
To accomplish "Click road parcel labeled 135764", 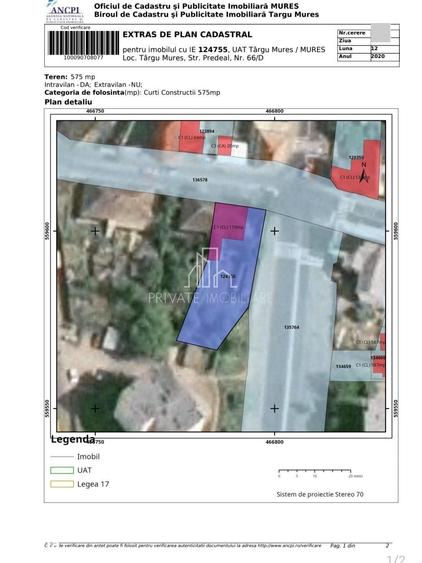I will [292, 327].
